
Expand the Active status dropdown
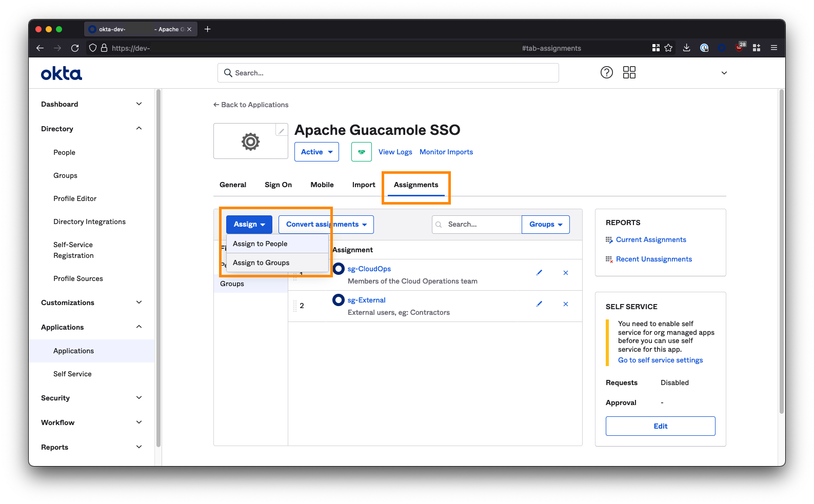click(x=316, y=152)
